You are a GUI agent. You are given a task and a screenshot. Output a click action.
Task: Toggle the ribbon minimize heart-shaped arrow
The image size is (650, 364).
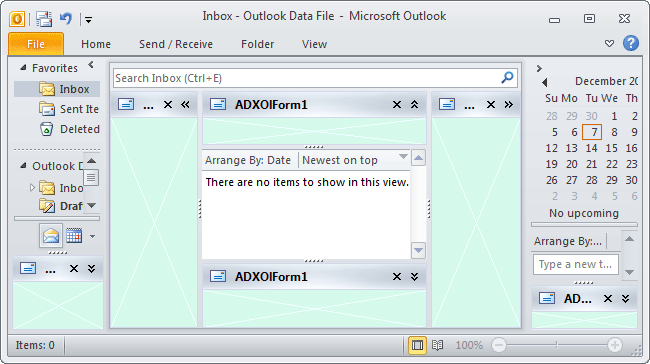click(609, 43)
